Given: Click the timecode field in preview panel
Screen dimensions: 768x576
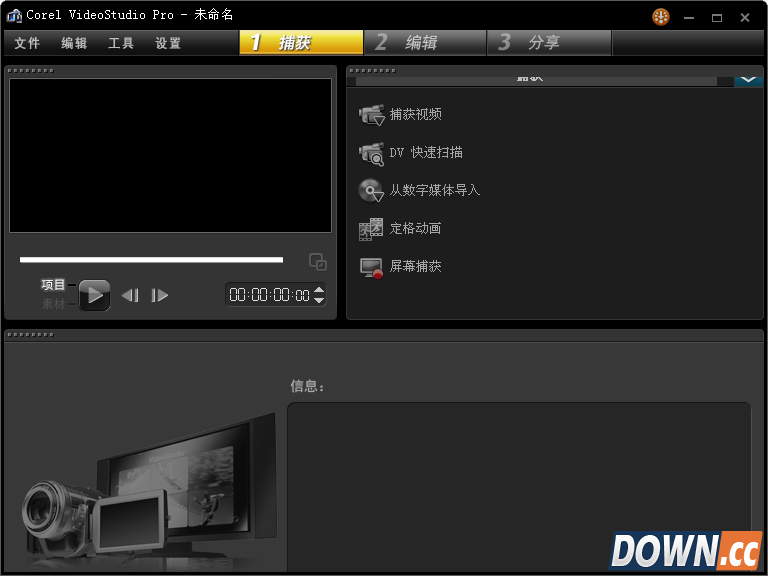Looking at the screenshot, I should point(269,295).
